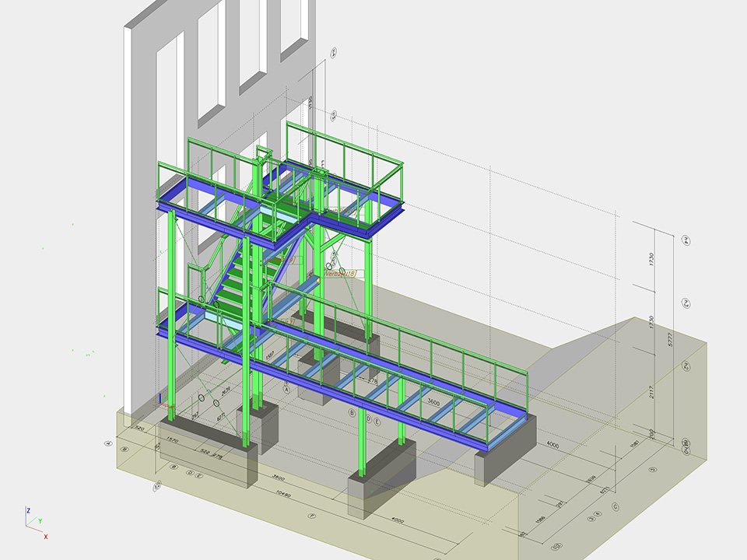The image size is (747, 560).
Task: Click grid bubble A left of the foundation
Action: coord(108,443)
